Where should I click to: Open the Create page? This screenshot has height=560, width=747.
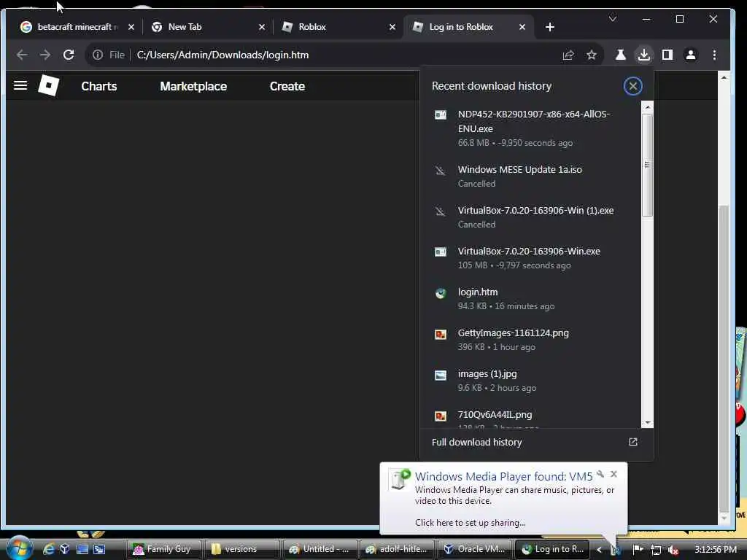click(287, 86)
